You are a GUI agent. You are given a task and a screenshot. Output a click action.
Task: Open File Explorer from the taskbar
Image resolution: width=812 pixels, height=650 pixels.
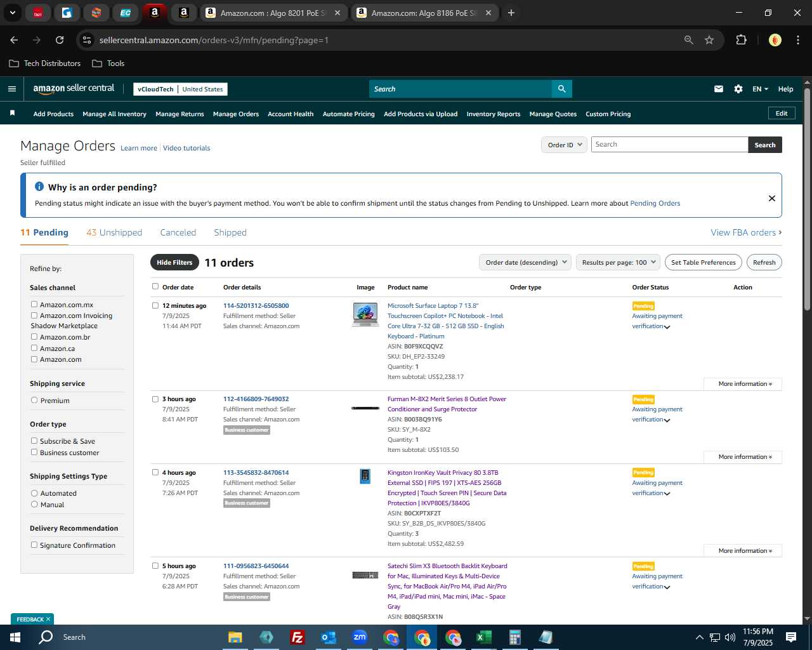click(x=235, y=637)
